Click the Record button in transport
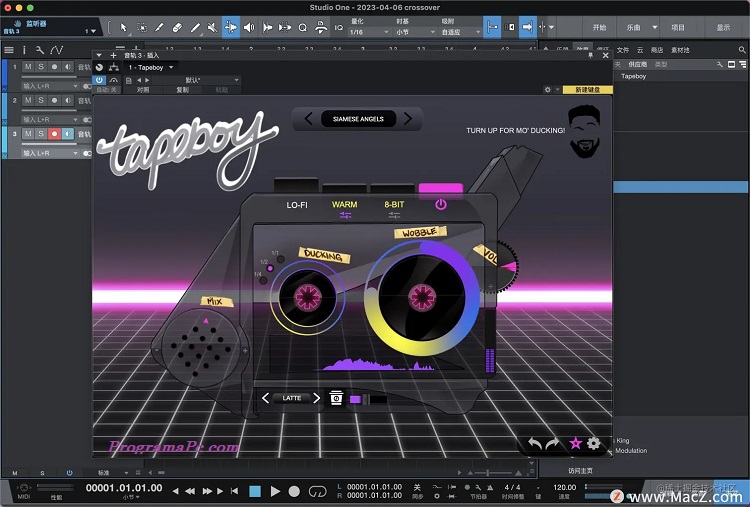This screenshot has width=750, height=507. click(x=294, y=491)
